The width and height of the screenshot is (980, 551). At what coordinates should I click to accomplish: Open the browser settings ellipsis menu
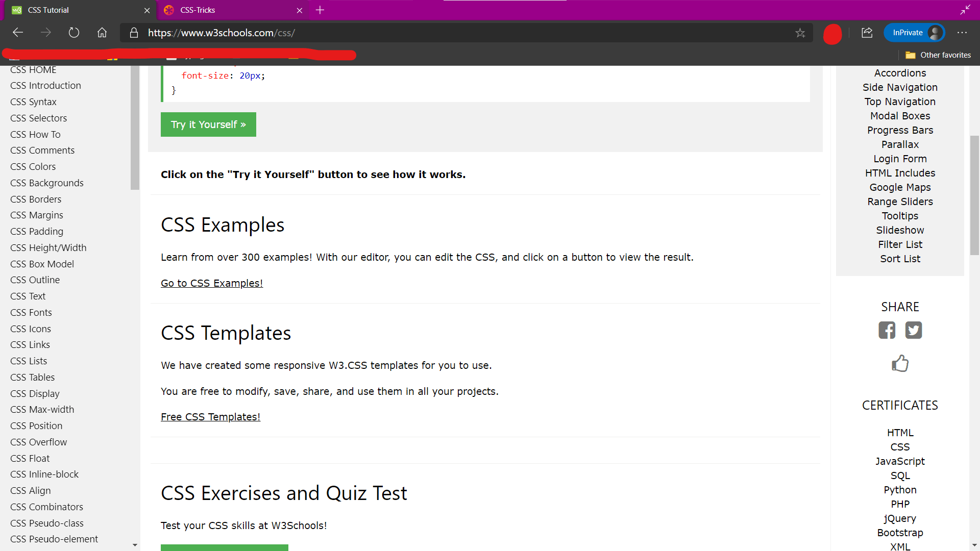(962, 33)
